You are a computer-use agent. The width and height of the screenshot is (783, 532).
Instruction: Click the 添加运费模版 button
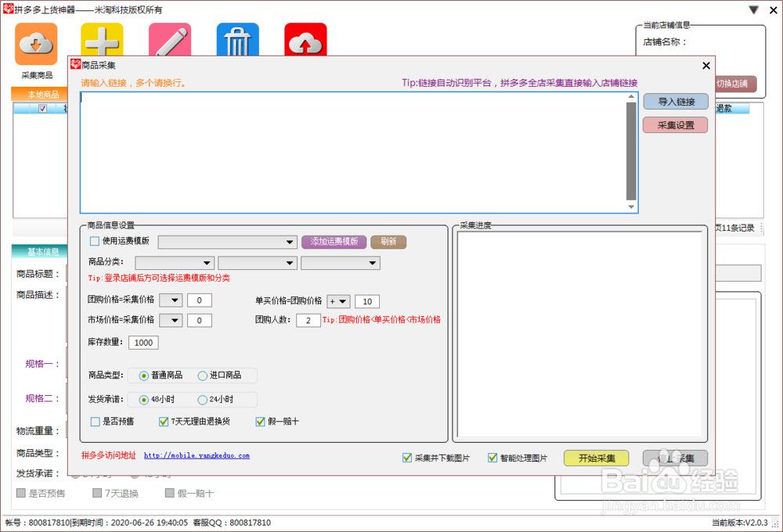point(334,242)
